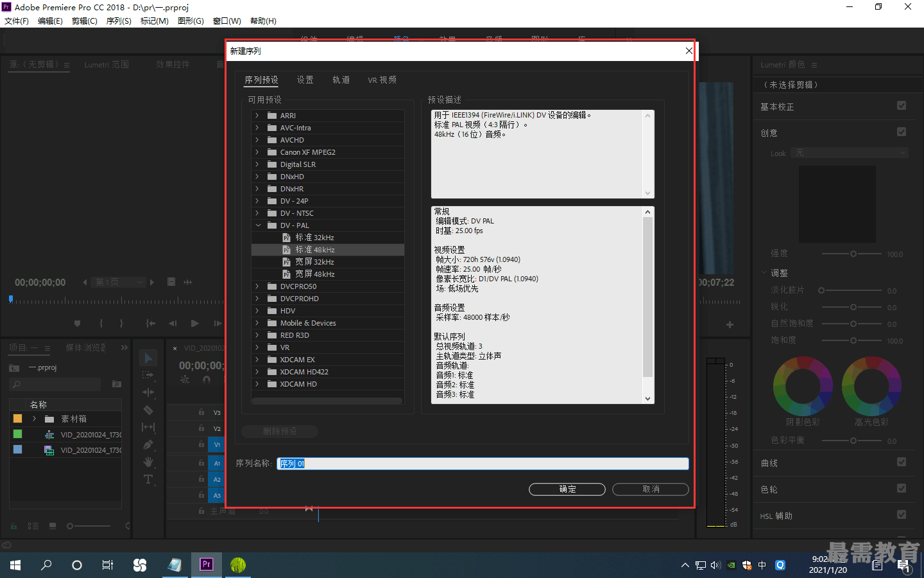Viewport: 924px width, 578px height.
Task: Toggle the Color Wheels (色轮) checkbox
Action: click(x=902, y=488)
